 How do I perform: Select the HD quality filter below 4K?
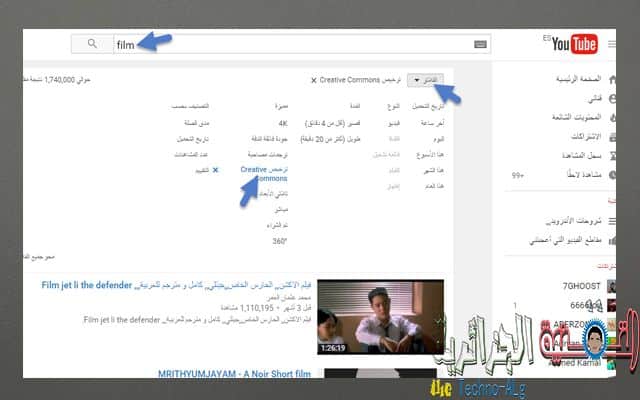pyautogui.click(x=269, y=139)
